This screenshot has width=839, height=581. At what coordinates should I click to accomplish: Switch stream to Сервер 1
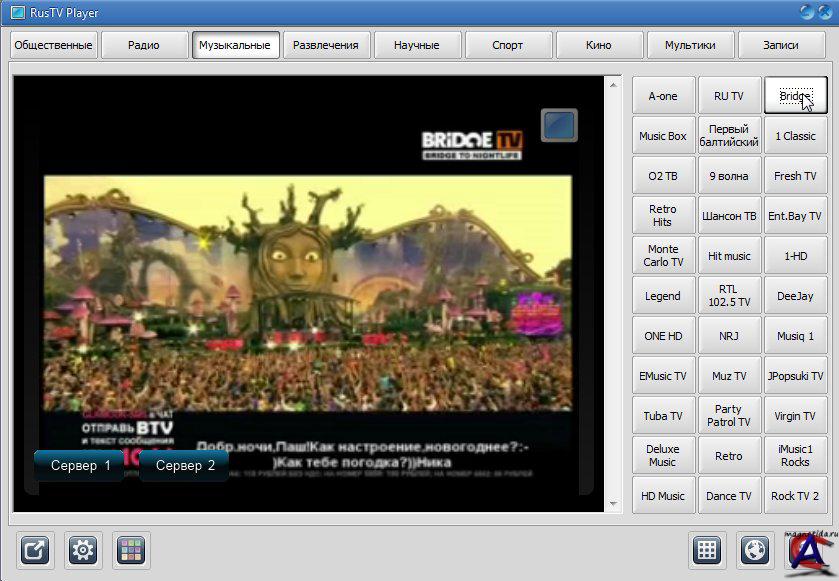pos(81,466)
